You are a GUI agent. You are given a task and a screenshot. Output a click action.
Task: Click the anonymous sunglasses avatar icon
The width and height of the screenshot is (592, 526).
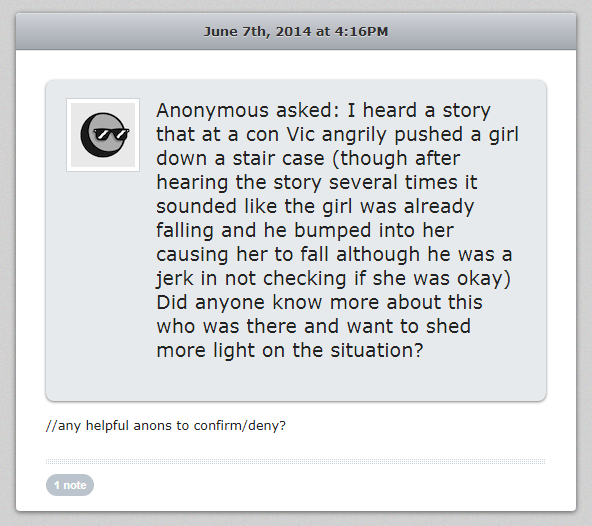pos(103,135)
